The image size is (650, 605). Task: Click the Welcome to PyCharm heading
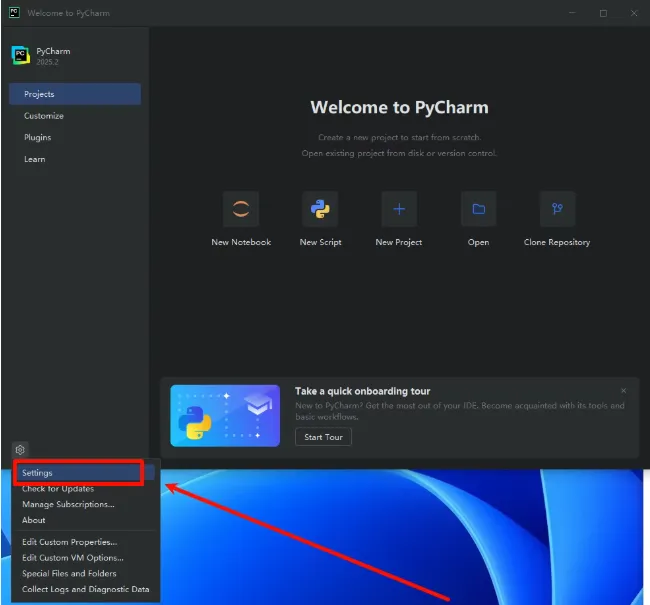tap(399, 107)
